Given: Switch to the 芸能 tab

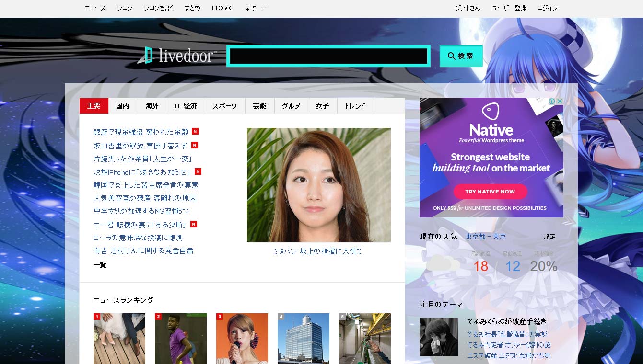Looking at the screenshot, I should [x=259, y=106].
